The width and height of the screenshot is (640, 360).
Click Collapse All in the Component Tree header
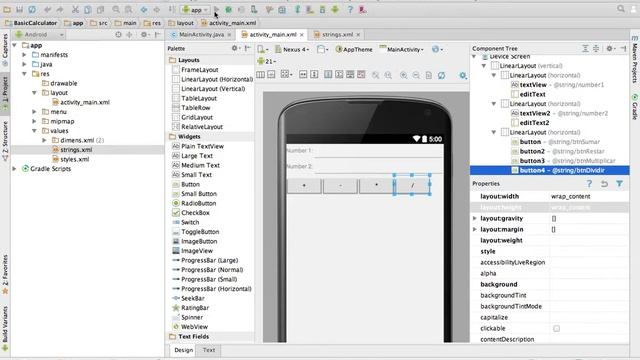(596, 48)
